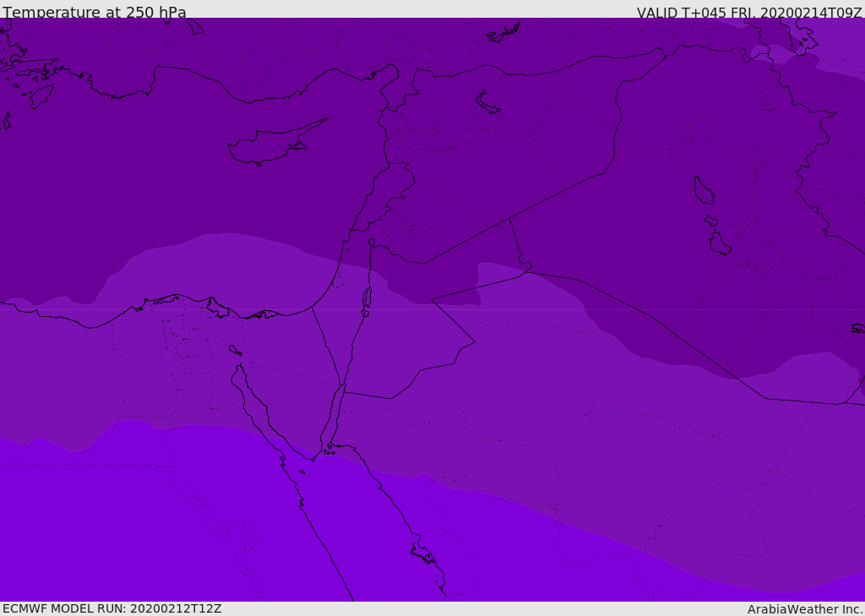Viewport: 865px width, 616px height.
Task: Click the 'Temperature at 250 hPa' title
Action: [x=95, y=13]
